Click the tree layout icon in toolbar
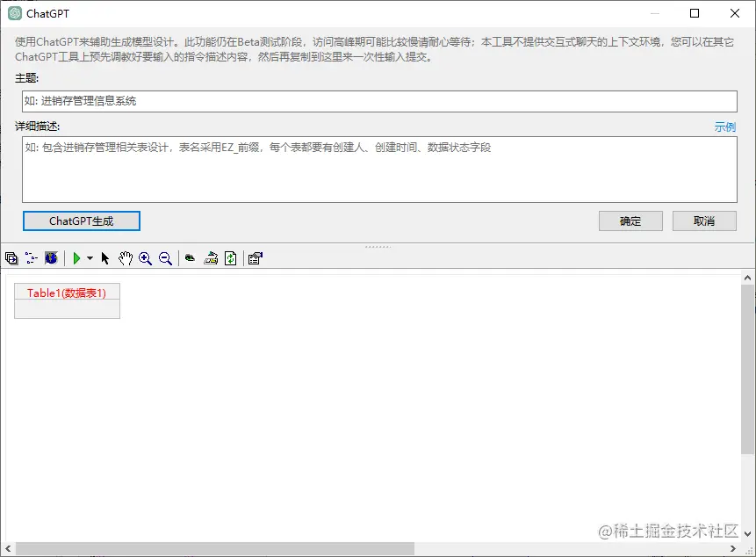 32,258
